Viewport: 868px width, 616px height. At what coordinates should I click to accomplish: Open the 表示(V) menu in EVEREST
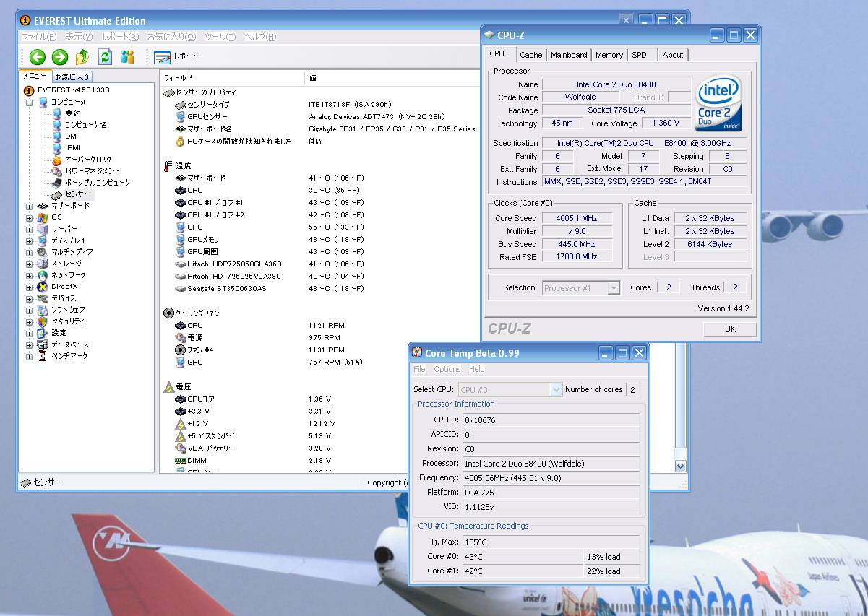tap(79, 37)
